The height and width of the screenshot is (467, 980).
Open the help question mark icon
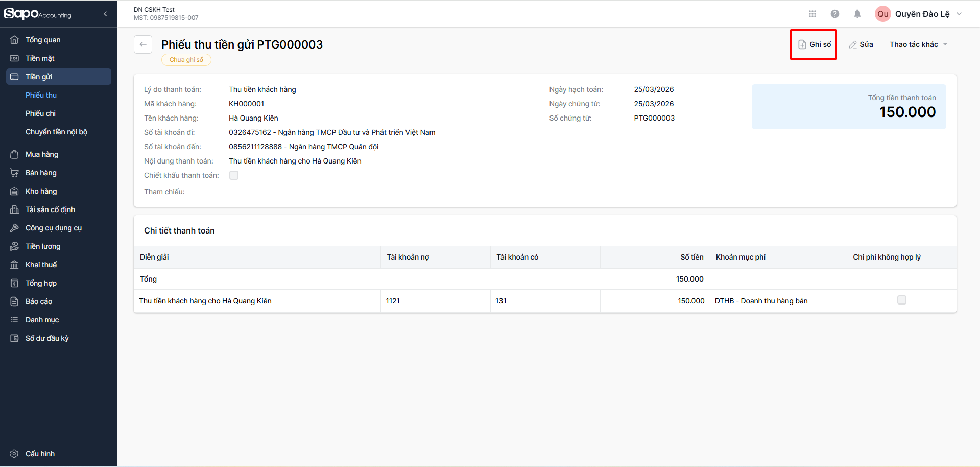click(835, 14)
